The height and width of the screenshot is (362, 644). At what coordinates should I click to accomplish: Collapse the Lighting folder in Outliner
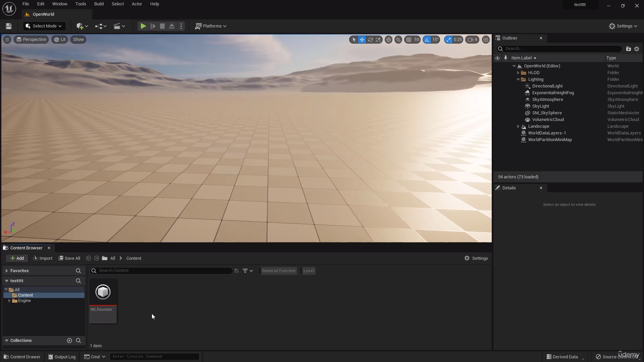pyautogui.click(x=519, y=79)
